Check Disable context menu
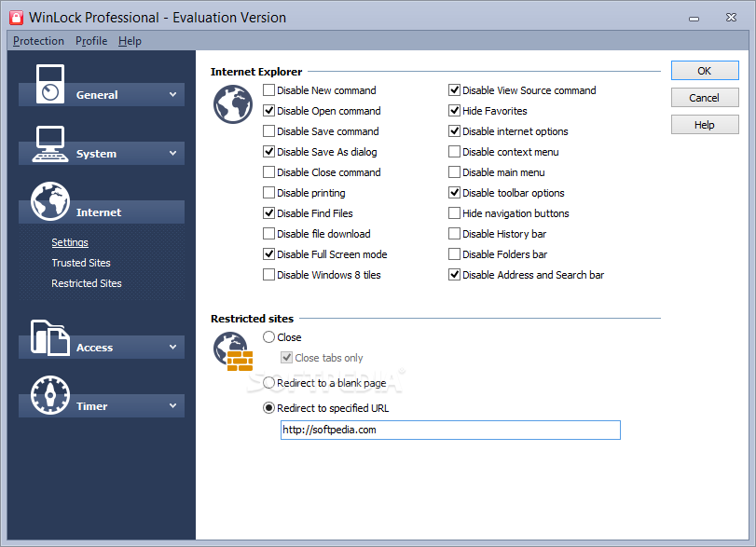756x547 pixels. pyautogui.click(x=454, y=152)
